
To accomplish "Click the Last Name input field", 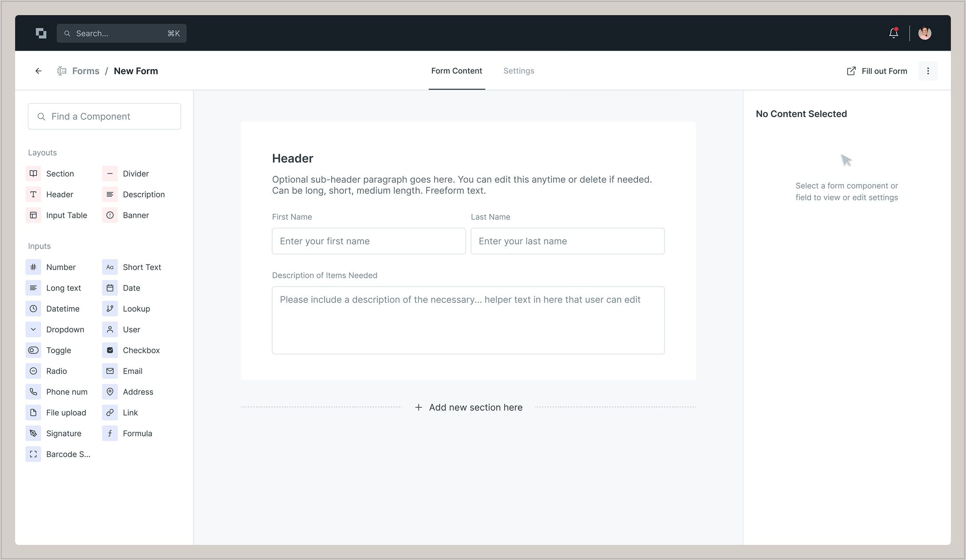I will point(568,241).
